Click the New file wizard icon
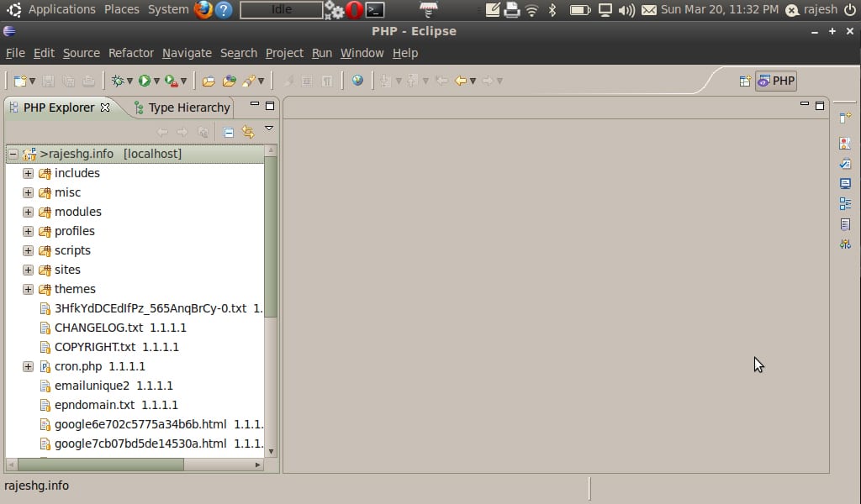This screenshot has width=861, height=504. (x=19, y=81)
